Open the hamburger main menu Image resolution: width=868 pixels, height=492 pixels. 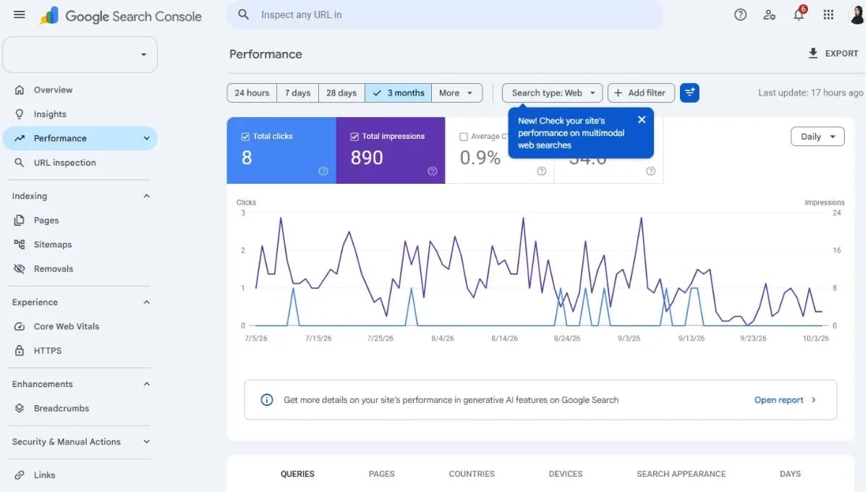20,14
